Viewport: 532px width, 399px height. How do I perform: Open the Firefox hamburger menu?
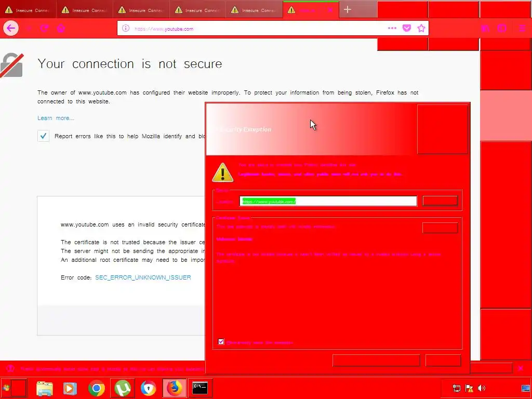522,28
